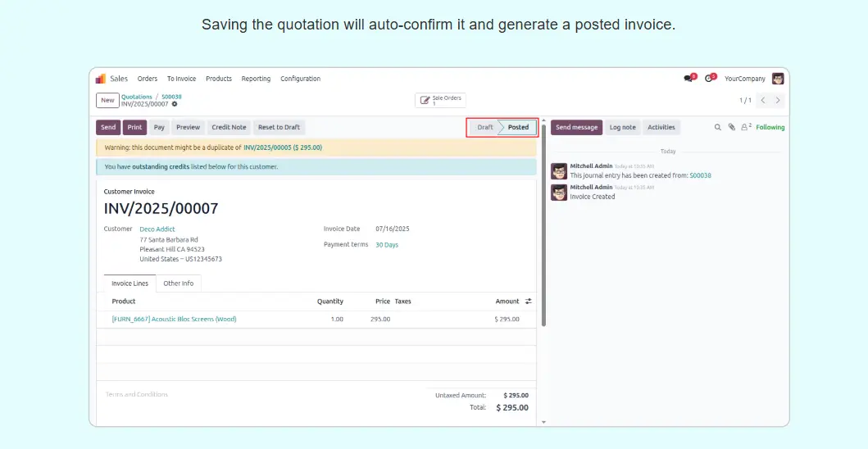Image resolution: width=868 pixels, height=449 pixels.
Task: Click the Mitchell Admin user avatar
Action: [778, 79]
